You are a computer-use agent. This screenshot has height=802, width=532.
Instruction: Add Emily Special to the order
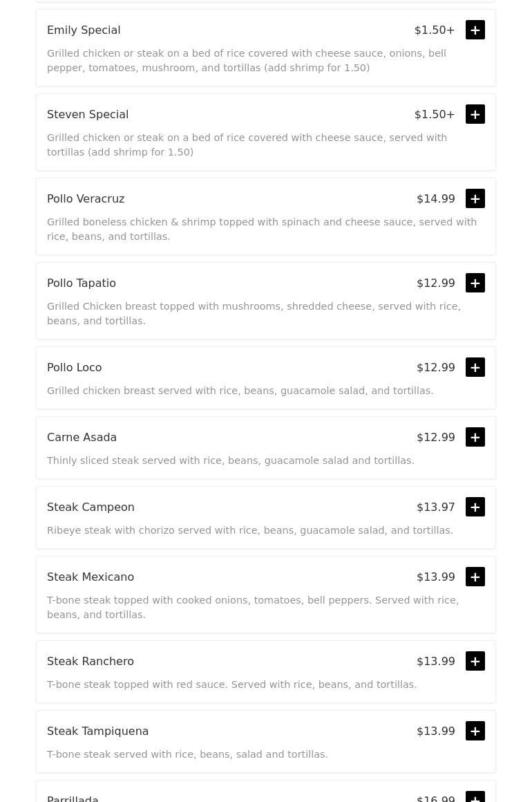pyautogui.click(x=475, y=30)
